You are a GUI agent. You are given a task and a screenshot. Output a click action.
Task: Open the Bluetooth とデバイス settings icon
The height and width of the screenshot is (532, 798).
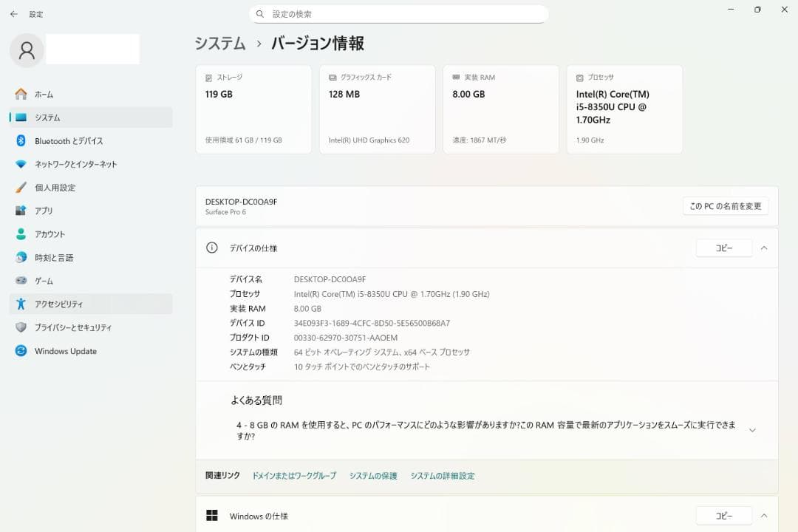[x=22, y=140]
